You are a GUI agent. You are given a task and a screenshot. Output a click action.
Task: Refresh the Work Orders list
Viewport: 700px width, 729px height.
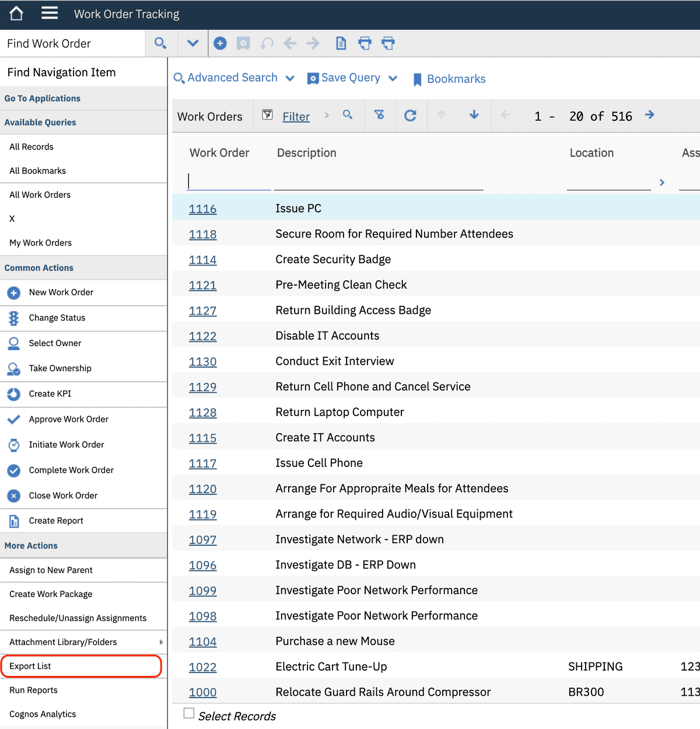[411, 116]
